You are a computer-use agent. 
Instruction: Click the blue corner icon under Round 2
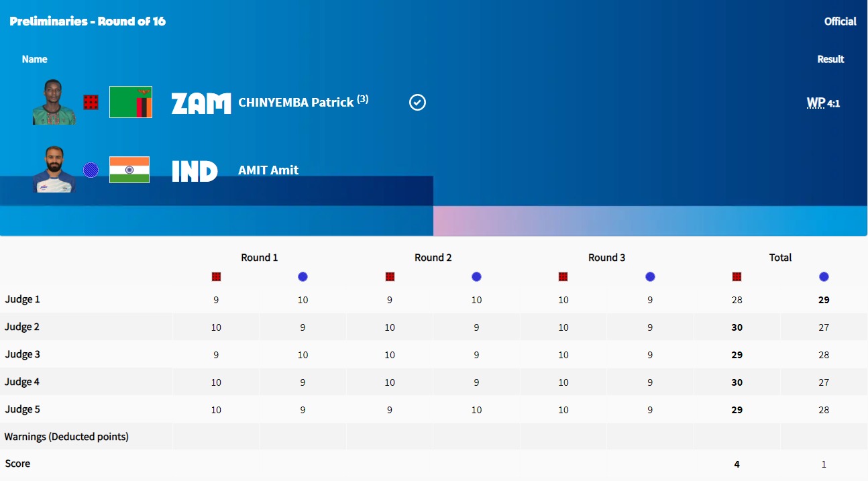476,276
